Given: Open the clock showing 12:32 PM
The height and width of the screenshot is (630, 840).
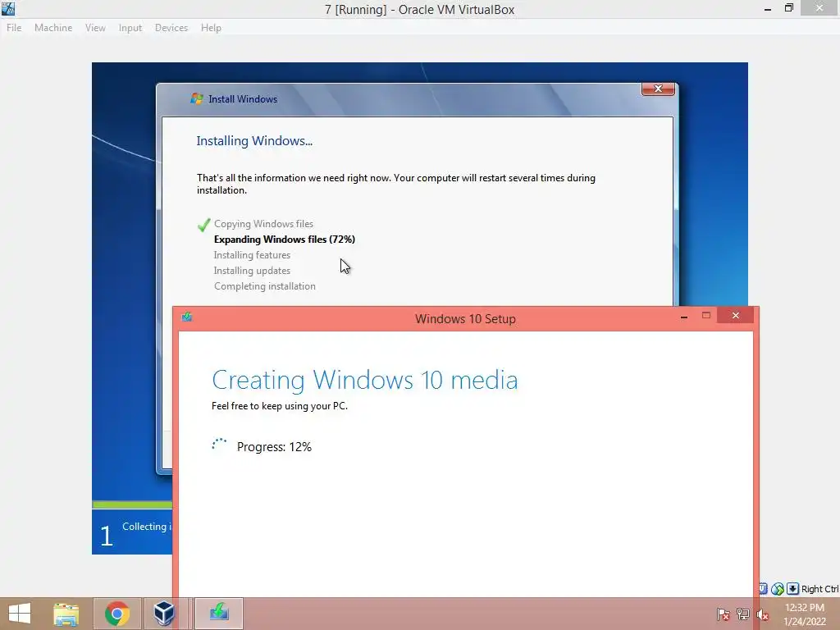Looking at the screenshot, I should (x=804, y=614).
